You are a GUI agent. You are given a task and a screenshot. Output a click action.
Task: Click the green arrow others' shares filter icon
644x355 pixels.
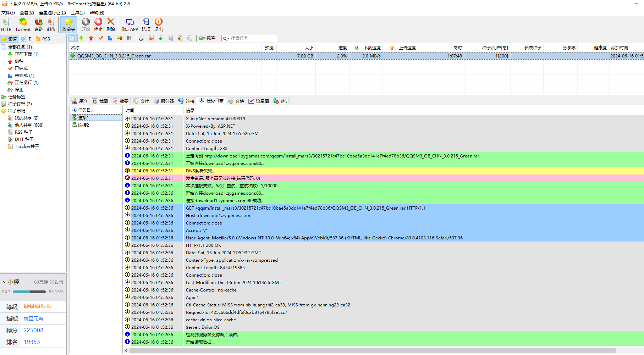point(161,38)
